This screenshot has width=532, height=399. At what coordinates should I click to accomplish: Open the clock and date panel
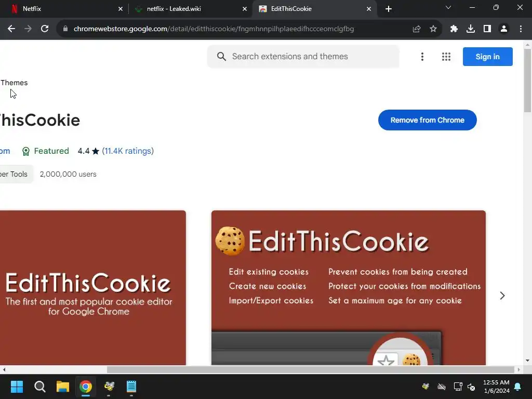coord(496,387)
